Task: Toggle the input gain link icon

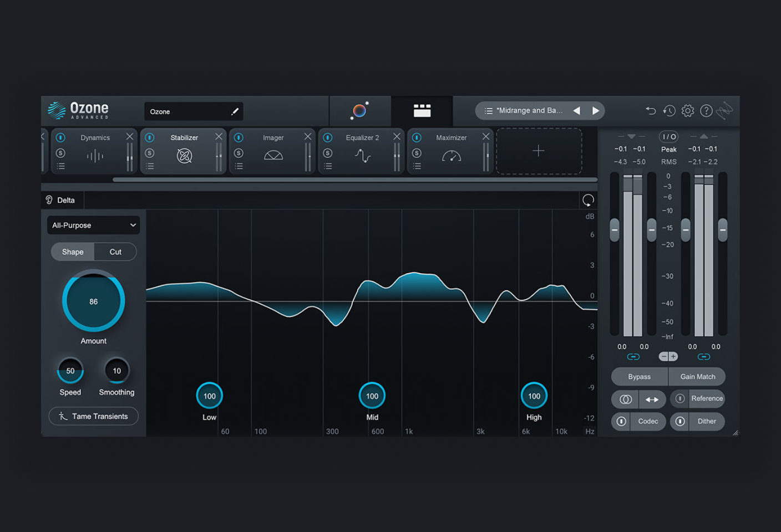Action: (x=633, y=356)
